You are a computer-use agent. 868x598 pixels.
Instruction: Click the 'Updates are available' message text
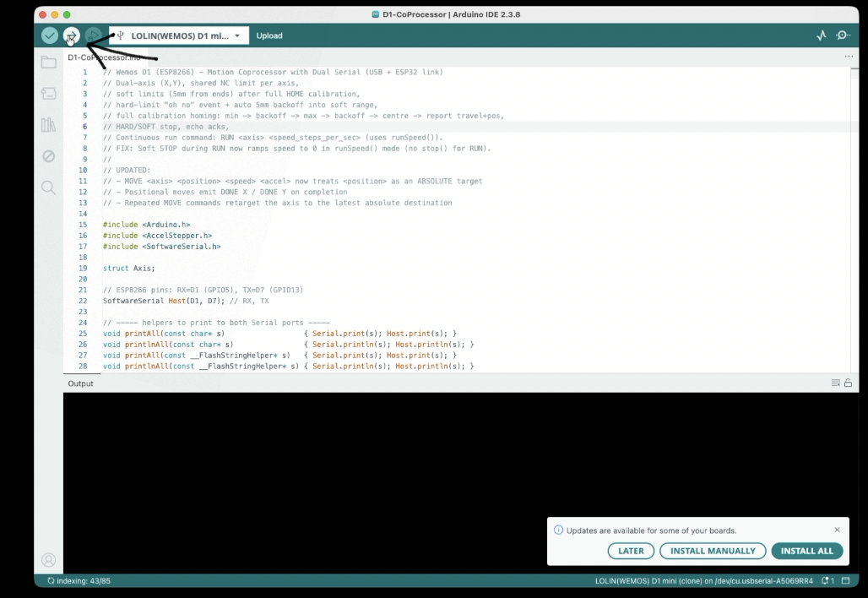pos(652,530)
